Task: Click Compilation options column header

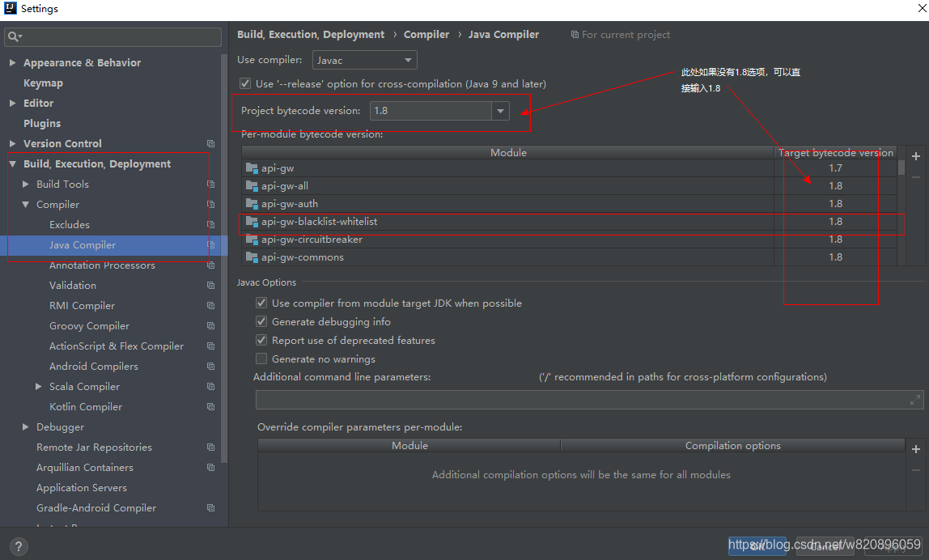Action: click(733, 446)
